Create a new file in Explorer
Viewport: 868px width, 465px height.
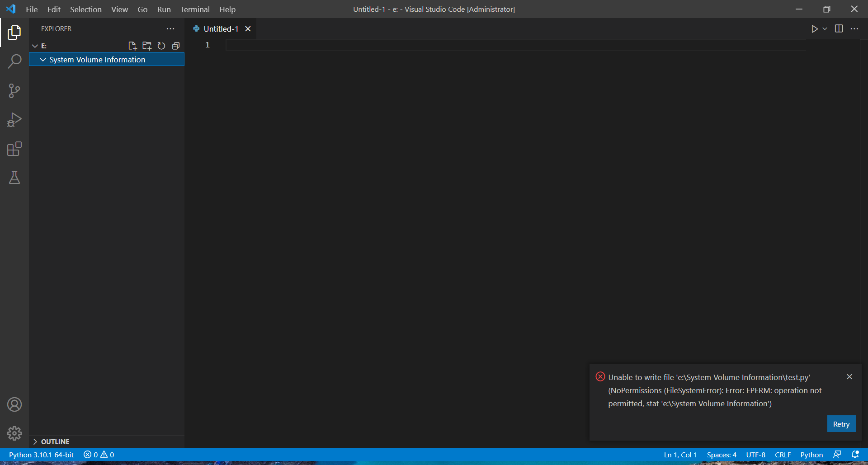pos(132,46)
